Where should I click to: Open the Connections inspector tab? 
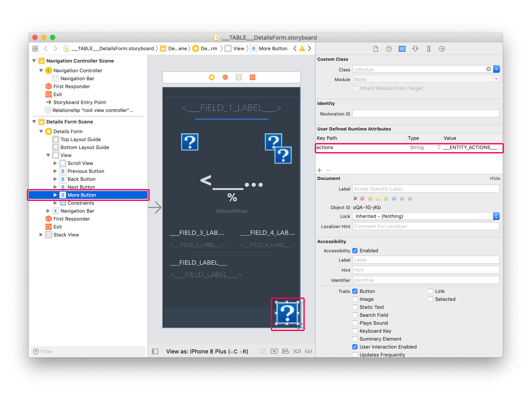point(442,49)
